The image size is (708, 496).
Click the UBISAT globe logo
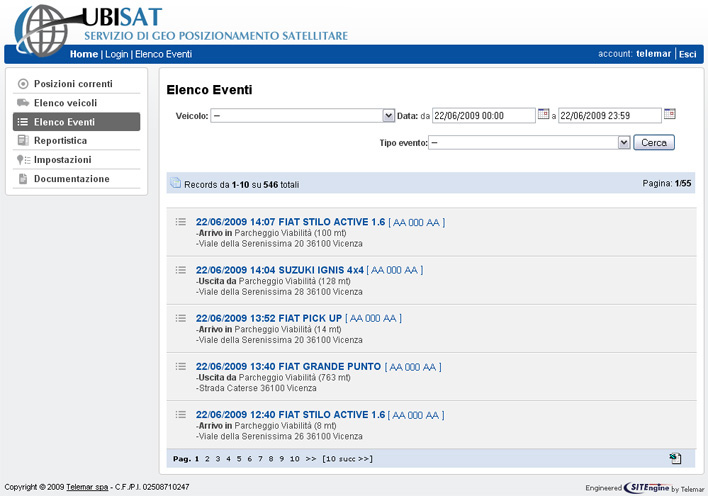(43, 31)
